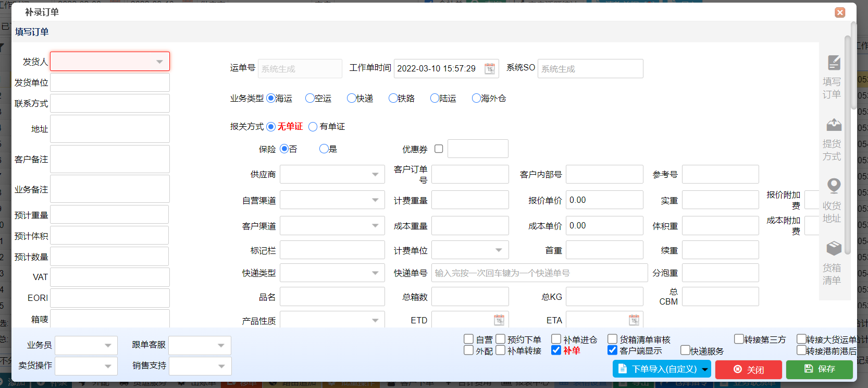Open the ETA date picker icon
Image resolution: width=868 pixels, height=388 pixels.
634,320
